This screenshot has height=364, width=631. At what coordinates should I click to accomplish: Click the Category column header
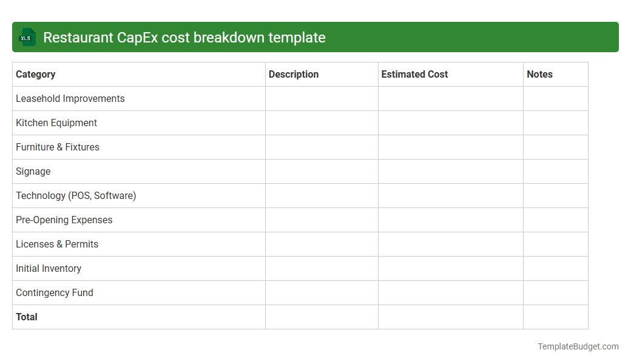[35, 74]
